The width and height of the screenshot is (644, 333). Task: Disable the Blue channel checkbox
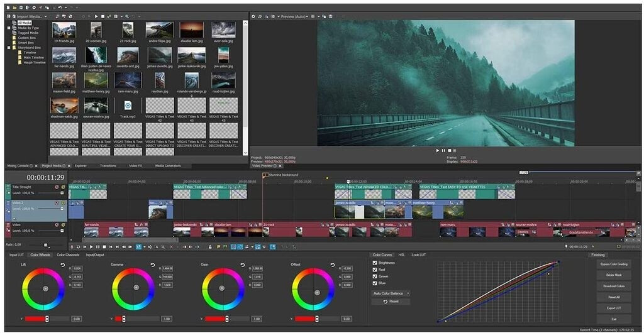[x=375, y=283]
